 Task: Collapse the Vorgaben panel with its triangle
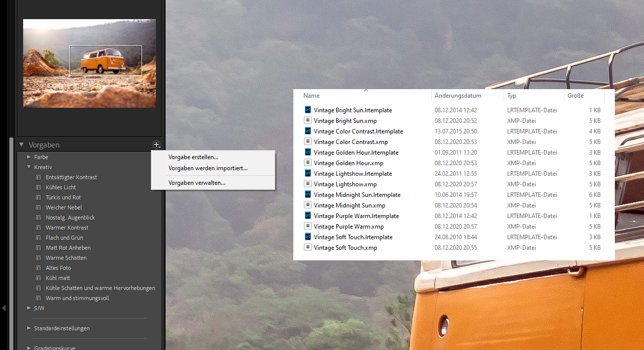pos(22,145)
